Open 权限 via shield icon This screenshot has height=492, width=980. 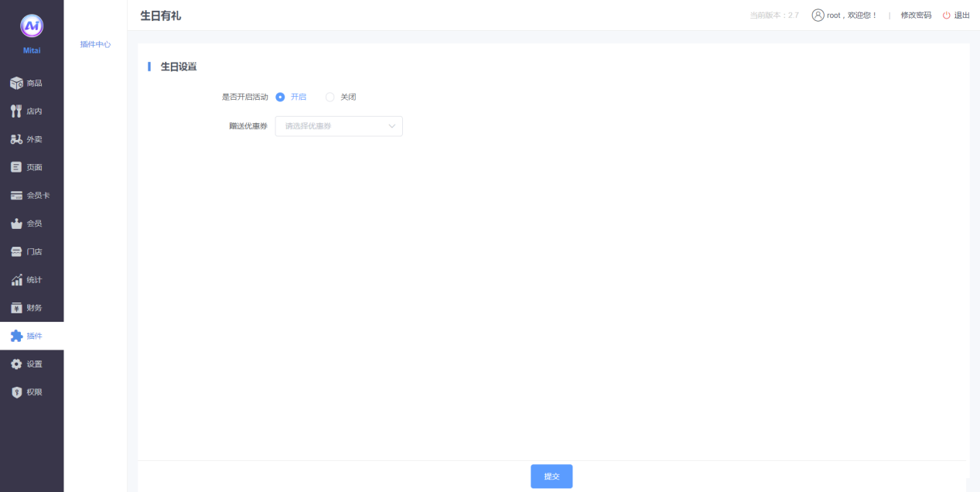coord(16,392)
